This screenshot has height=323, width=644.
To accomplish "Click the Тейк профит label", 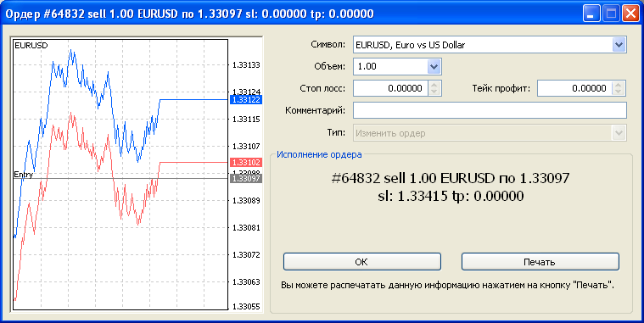I will click(x=501, y=88).
